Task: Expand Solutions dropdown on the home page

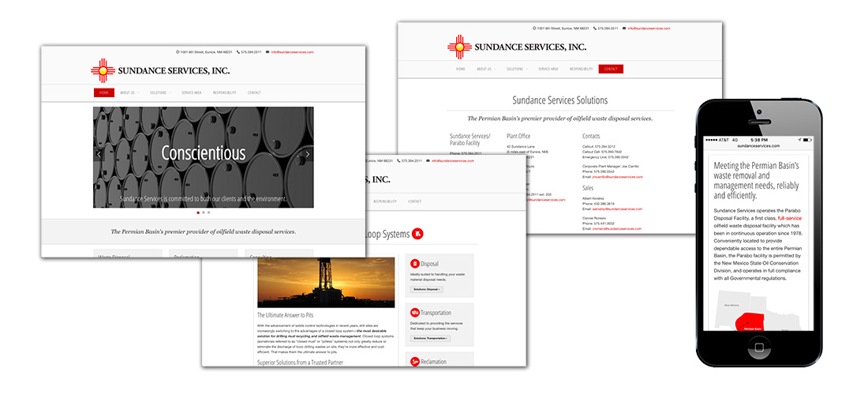Action: [x=160, y=92]
